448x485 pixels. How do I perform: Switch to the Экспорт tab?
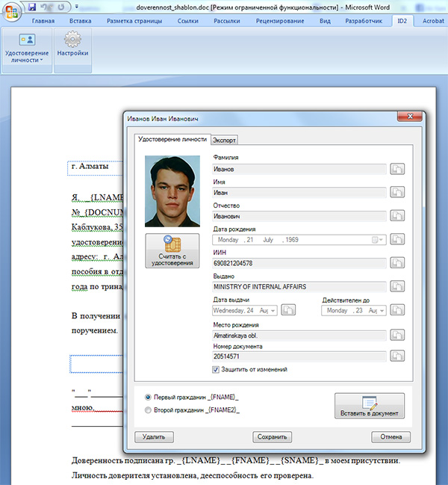coord(225,140)
